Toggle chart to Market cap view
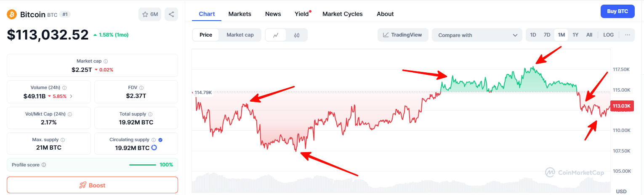 coord(240,35)
